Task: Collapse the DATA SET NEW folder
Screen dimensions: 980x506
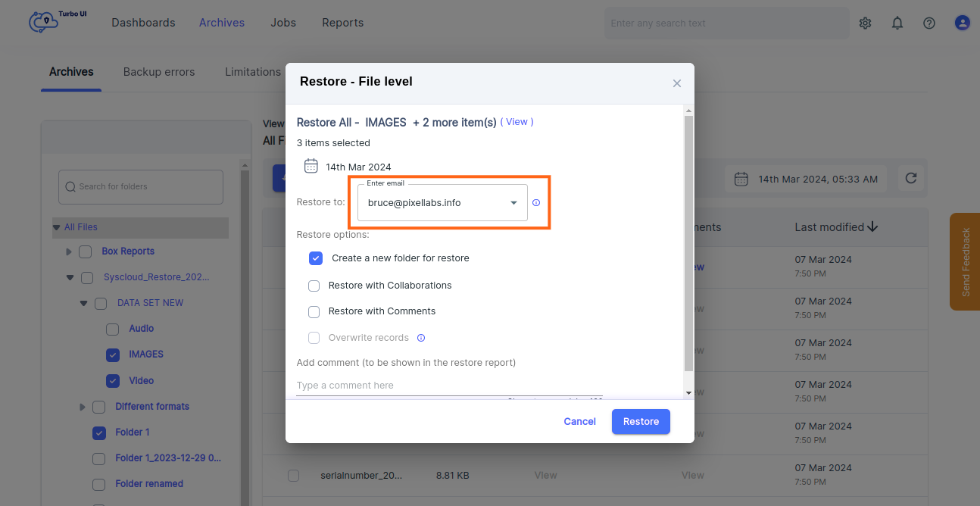Action: (84, 303)
